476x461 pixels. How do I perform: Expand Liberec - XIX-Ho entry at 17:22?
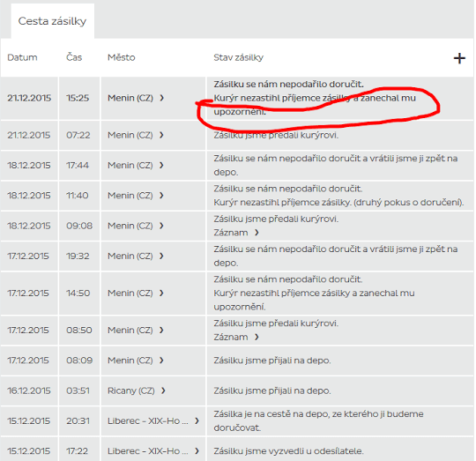point(197,451)
